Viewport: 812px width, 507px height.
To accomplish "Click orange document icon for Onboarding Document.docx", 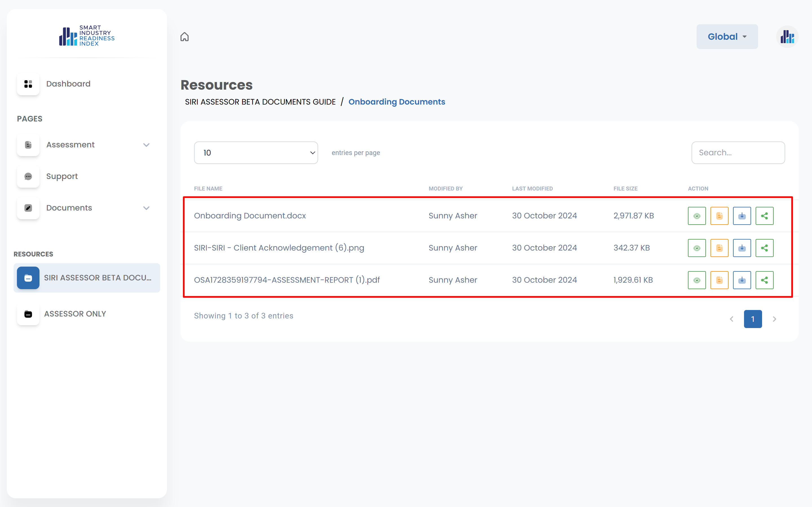I will click(x=719, y=216).
